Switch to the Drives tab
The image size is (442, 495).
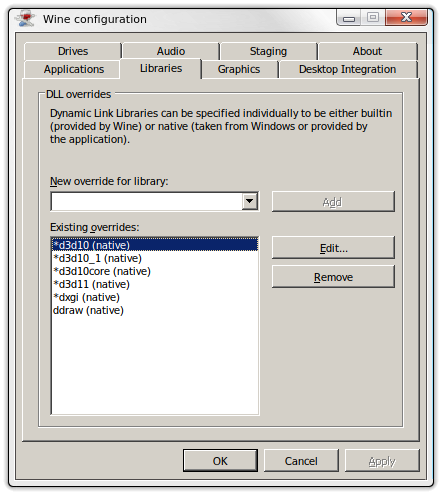point(73,51)
